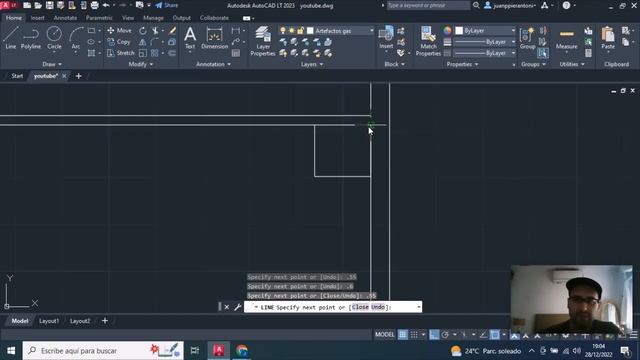Toggle object snap in status bar
This screenshot has width=640, height=360.
coord(495,335)
